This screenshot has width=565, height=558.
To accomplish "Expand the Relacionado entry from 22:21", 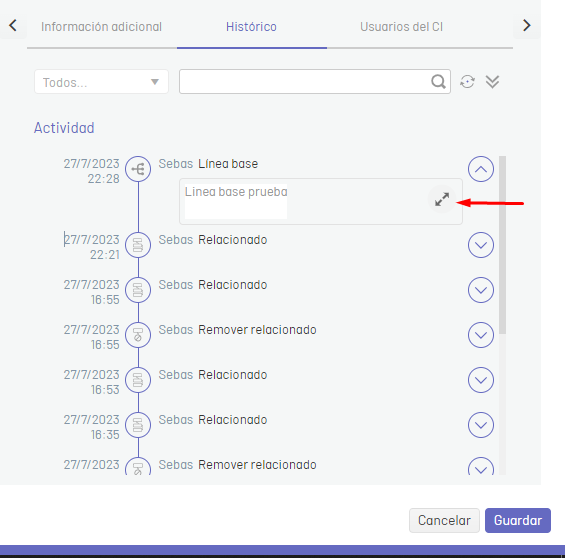I will pos(481,245).
